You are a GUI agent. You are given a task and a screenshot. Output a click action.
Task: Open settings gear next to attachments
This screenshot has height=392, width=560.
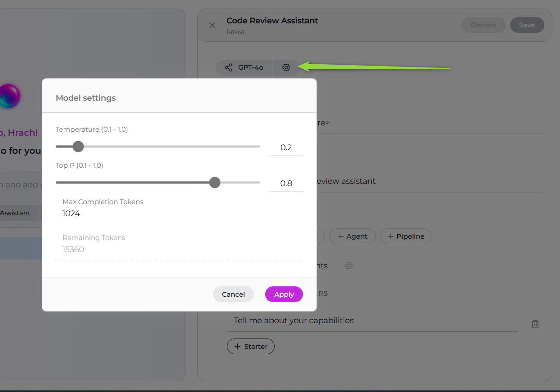tap(348, 266)
